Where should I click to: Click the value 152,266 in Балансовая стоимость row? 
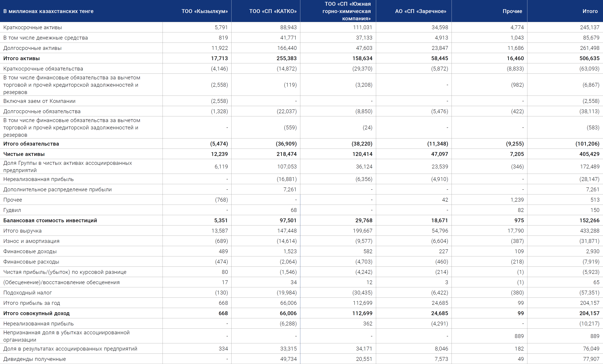click(x=589, y=220)
